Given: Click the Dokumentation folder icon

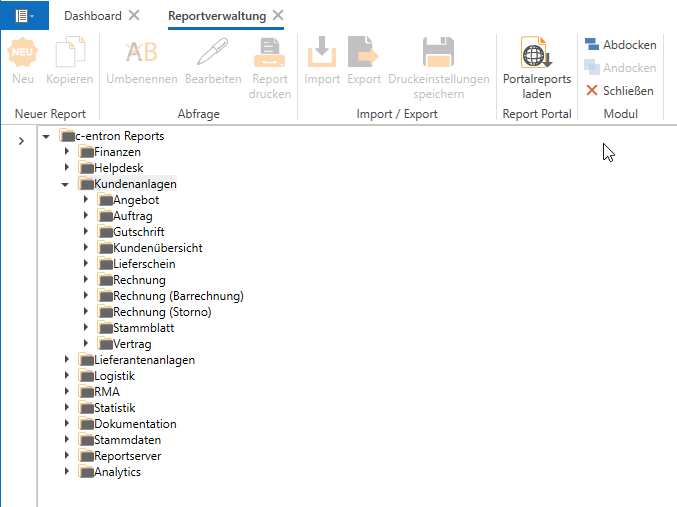Looking at the screenshot, I should [x=86, y=424].
